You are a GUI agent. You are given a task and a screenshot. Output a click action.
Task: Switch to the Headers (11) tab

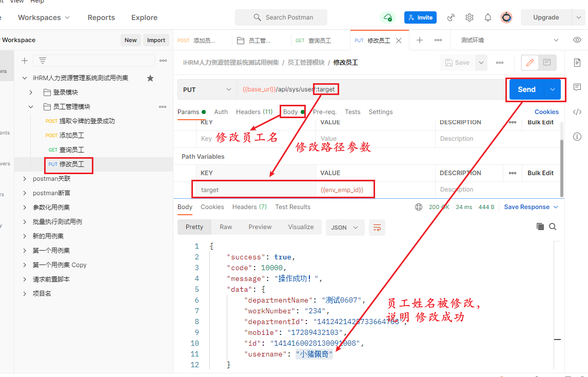click(x=254, y=112)
